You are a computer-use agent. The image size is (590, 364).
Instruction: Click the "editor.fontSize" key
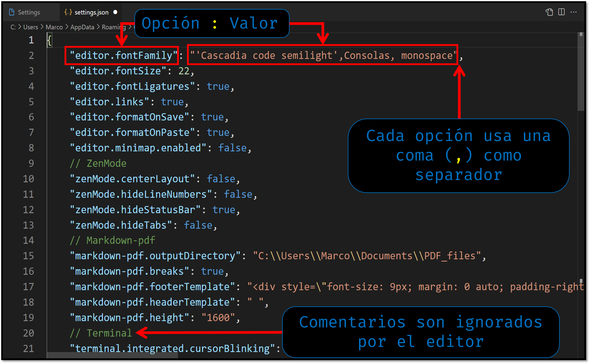[118, 71]
